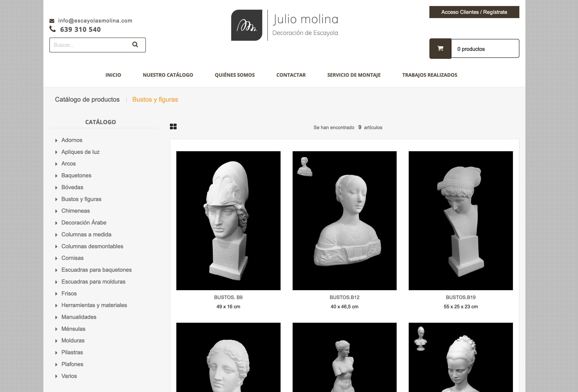Open Venus de Milo statue thumbnail

click(x=344, y=357)
